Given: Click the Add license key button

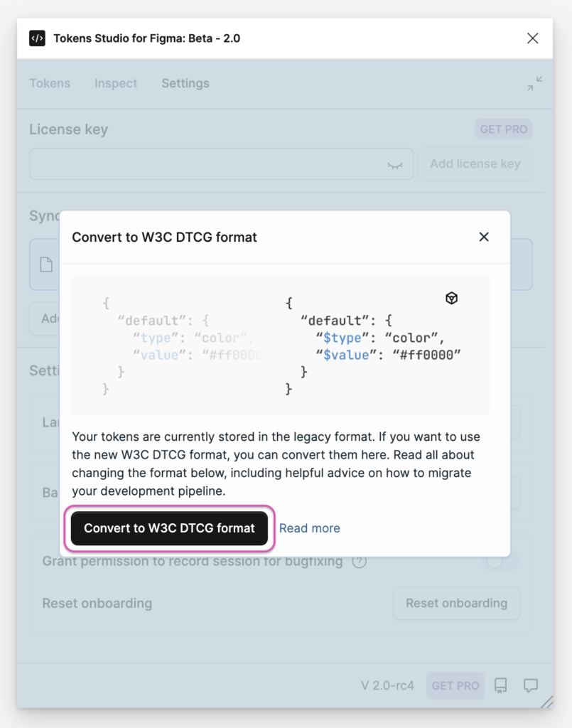Looking at the screenshot, I should (475, 164).
